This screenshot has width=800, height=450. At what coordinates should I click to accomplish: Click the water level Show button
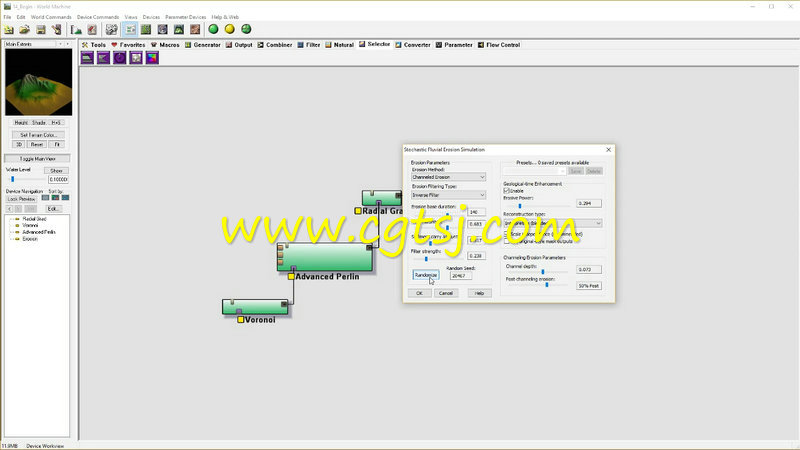pos(56,171)
